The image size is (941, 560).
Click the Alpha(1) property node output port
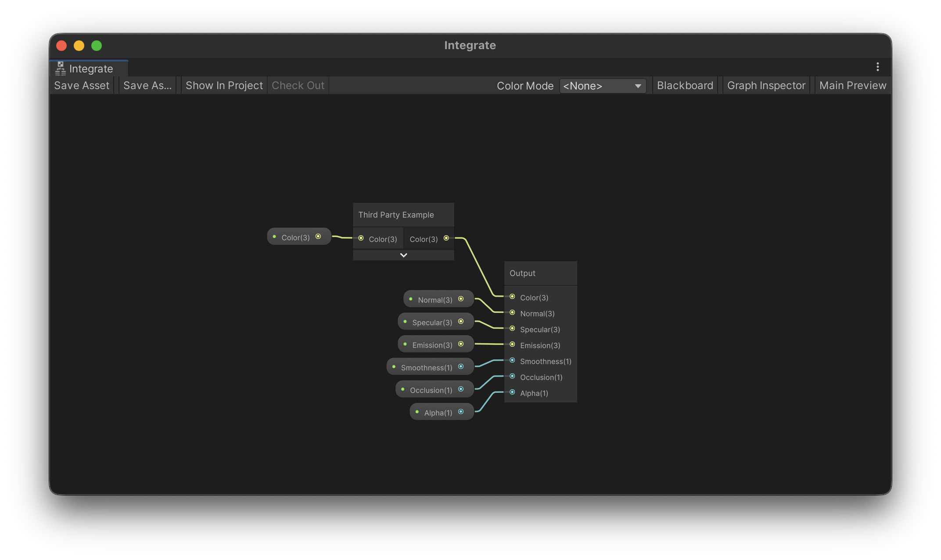click(461, 412)
